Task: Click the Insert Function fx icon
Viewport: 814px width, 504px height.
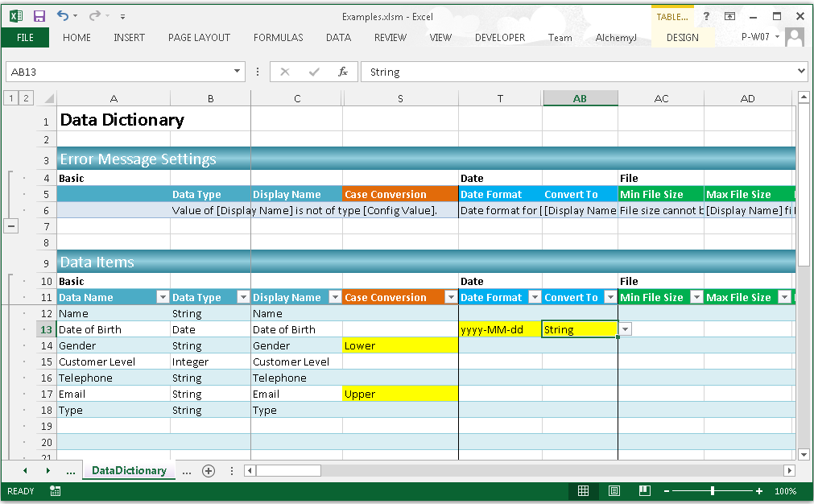Action: click(x=343, y=72)
